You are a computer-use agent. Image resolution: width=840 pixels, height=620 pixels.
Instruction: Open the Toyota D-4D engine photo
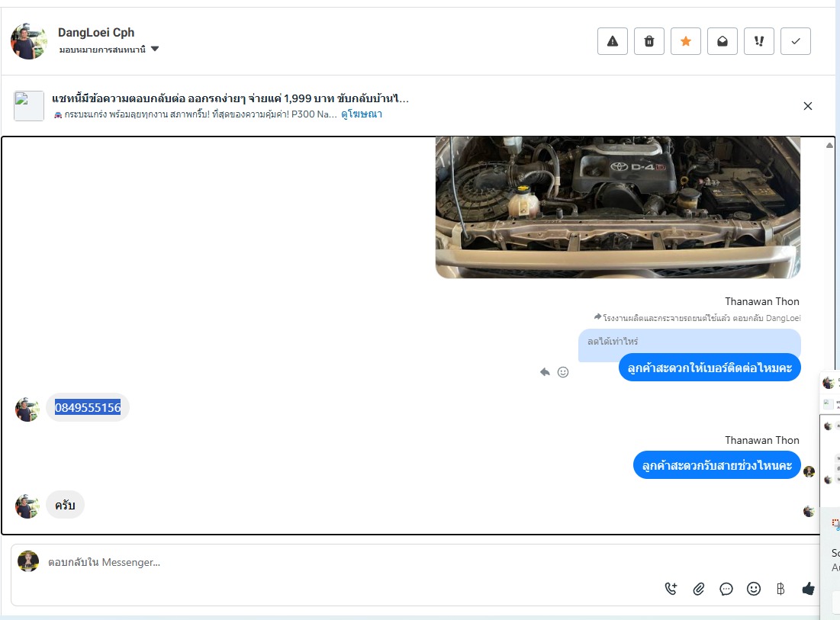coord(618,207)
